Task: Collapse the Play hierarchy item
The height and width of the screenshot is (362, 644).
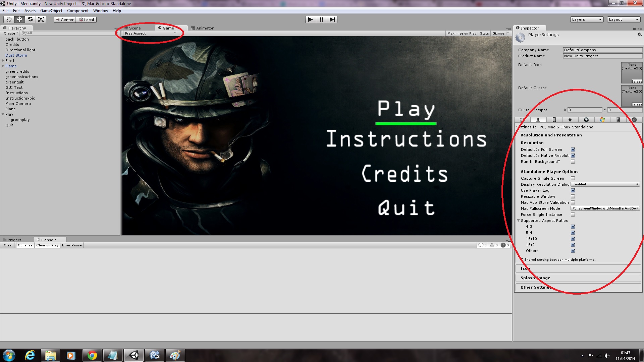Action: pyautogui.click(x=3, y=114)
